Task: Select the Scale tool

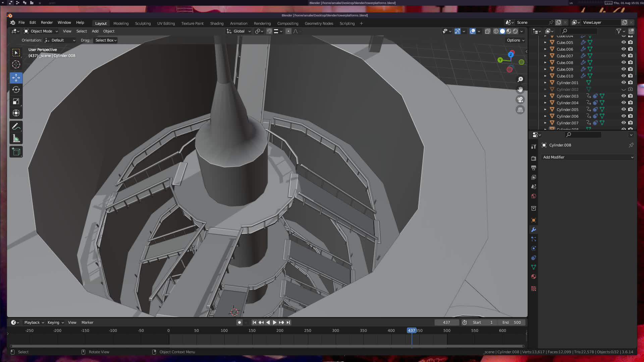Action: pos(16,101)
